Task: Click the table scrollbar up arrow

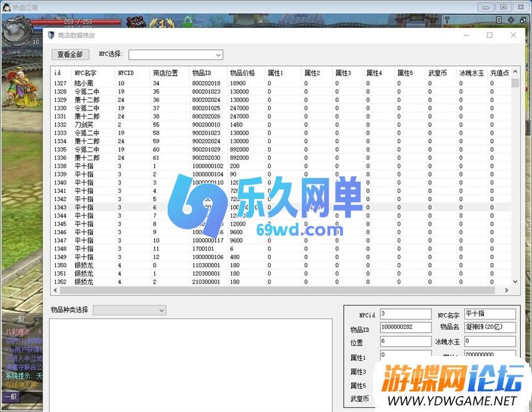Action: pyautogui.click(x=515, y=72)
